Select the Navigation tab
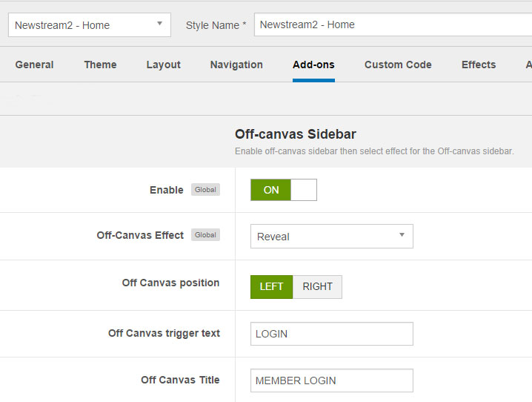532x402 pixels. pyautogui.click(x=236, y=65)
